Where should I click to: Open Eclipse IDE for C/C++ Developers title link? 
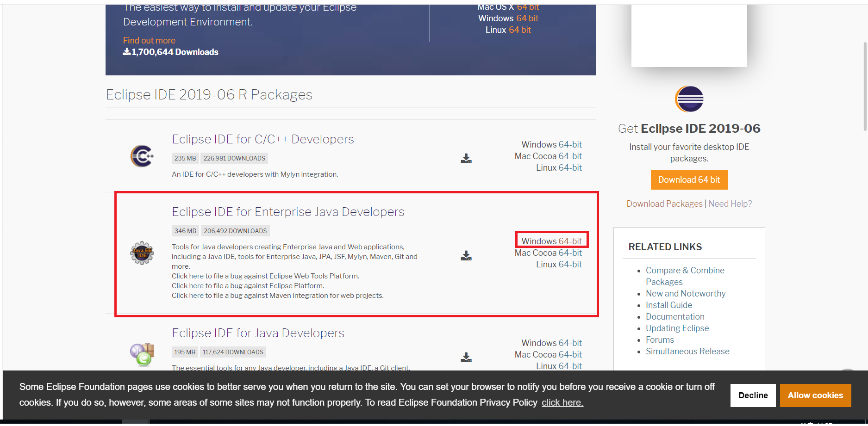coord(263,139)
